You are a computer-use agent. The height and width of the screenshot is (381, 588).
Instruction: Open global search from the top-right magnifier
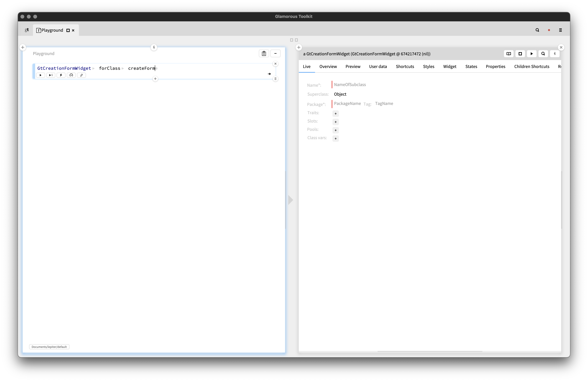click(x=537, y=30)
